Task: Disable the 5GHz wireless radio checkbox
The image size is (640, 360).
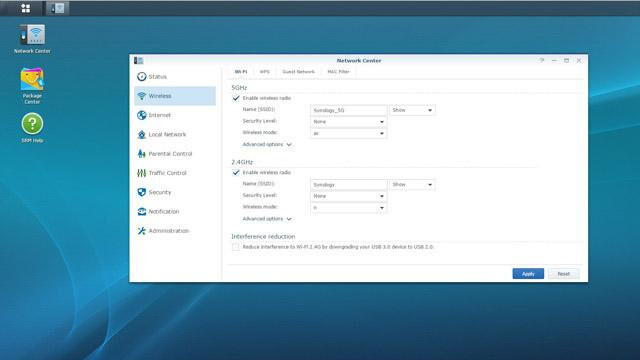Action: tap(236, 98)
